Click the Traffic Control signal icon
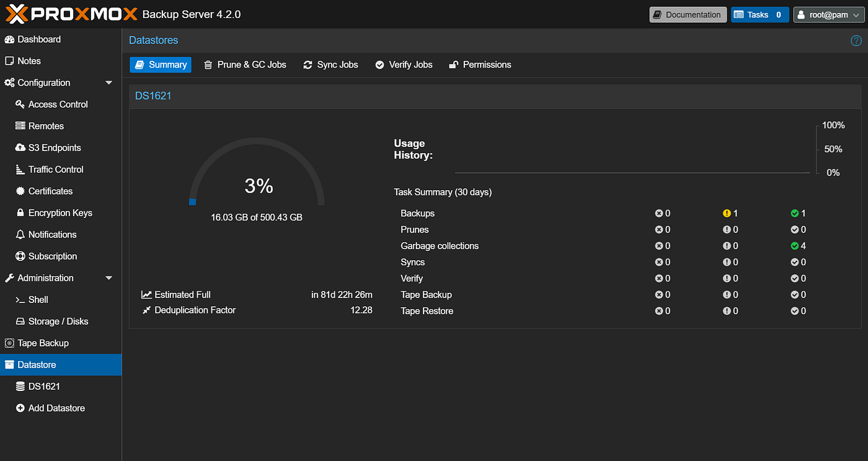 [x=20, y=170]
